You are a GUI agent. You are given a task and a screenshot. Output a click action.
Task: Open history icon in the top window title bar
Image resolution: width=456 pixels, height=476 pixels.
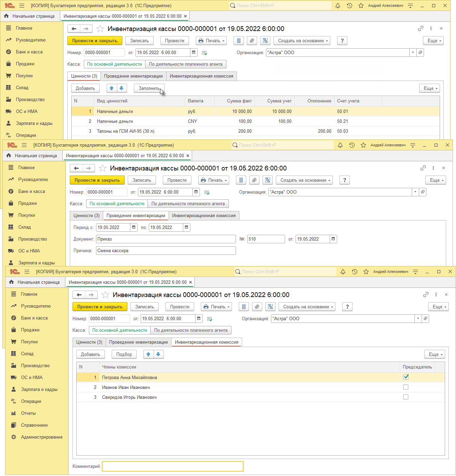[x=349, y=5]
